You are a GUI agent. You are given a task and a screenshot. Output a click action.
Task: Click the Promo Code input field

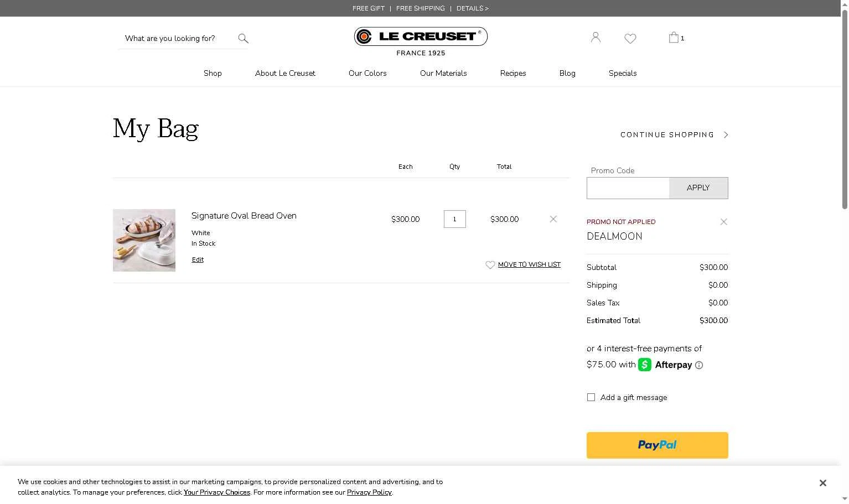click(x=628, y=188)
